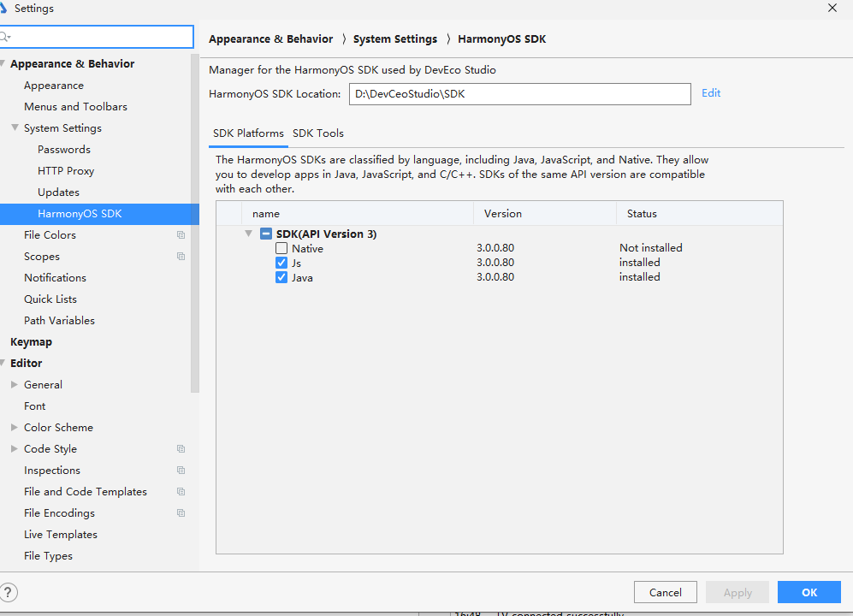This screenshot has height=616, width=853.
Task: Click the Edit link for SDK location
Action: coord(711,93)
